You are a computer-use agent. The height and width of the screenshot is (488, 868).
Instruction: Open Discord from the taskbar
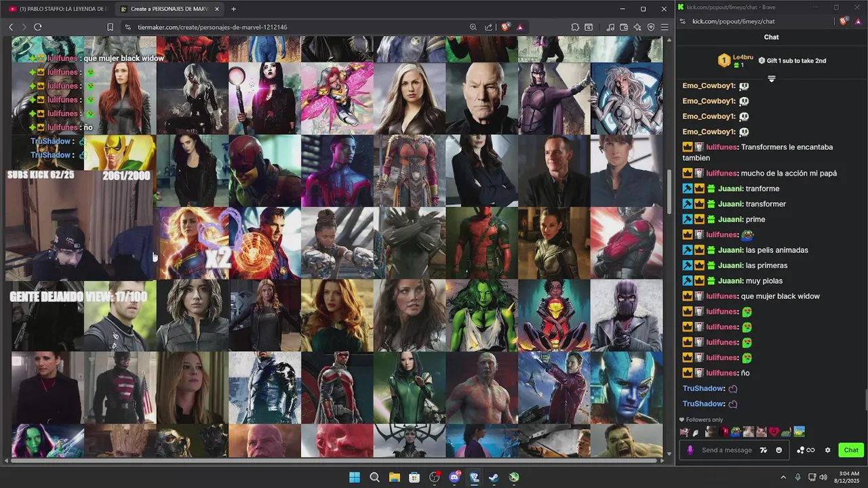tap(454, 477)
